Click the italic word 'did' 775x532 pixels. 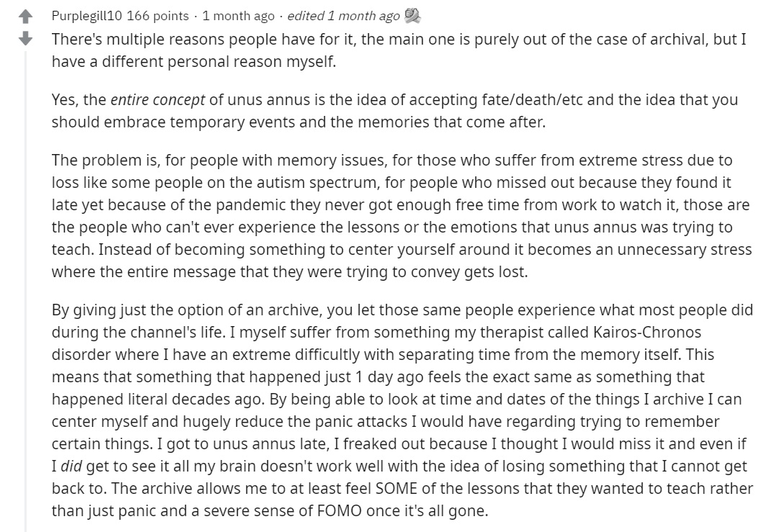[x=71, y=466]
